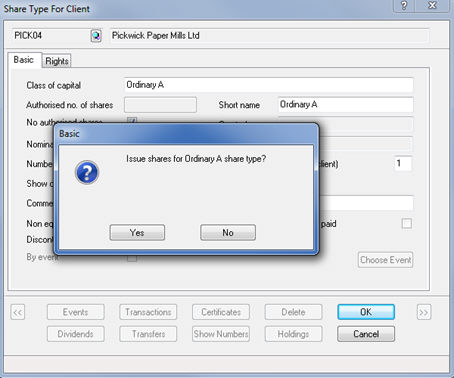Click the Delete button
The width and height of the screenshot is (454, 378).
pyautogui.click(x=293, y=312)
